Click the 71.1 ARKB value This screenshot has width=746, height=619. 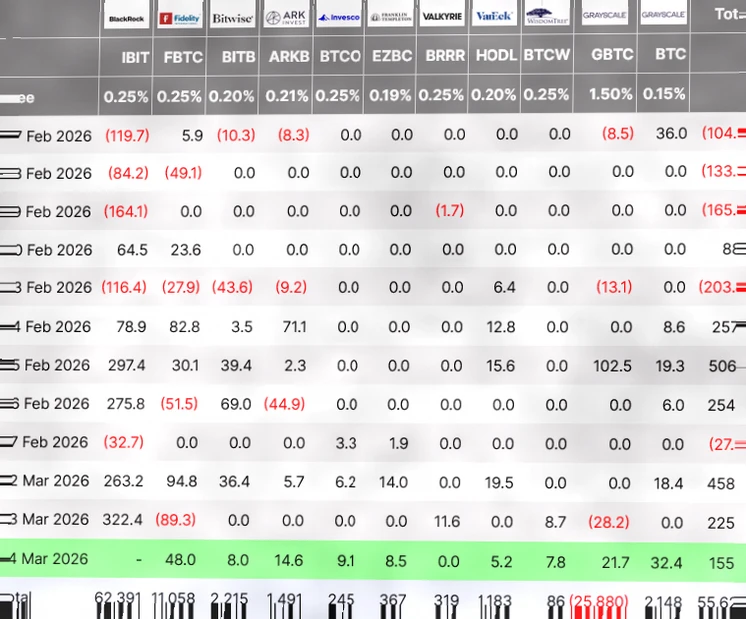(x=294, y=327)
